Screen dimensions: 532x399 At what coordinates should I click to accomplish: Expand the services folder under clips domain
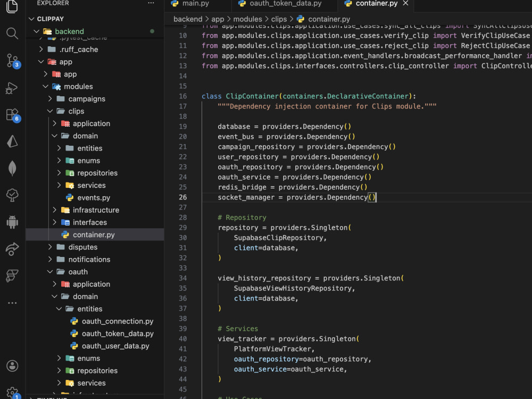click(x=59, y=185)
